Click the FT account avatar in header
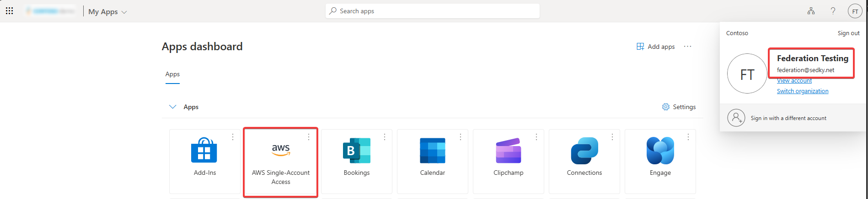This screenshot has height=199, width=868. 855,11
